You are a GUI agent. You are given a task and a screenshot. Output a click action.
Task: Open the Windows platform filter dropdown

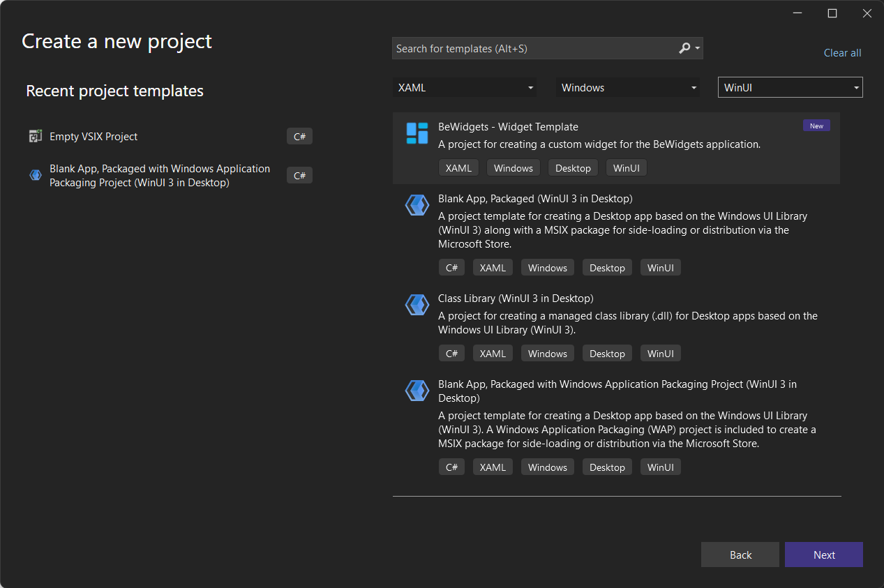[x=627, y=87]
